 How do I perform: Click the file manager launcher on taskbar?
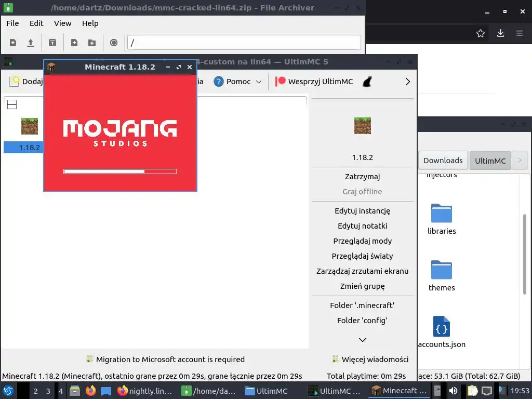75,391
